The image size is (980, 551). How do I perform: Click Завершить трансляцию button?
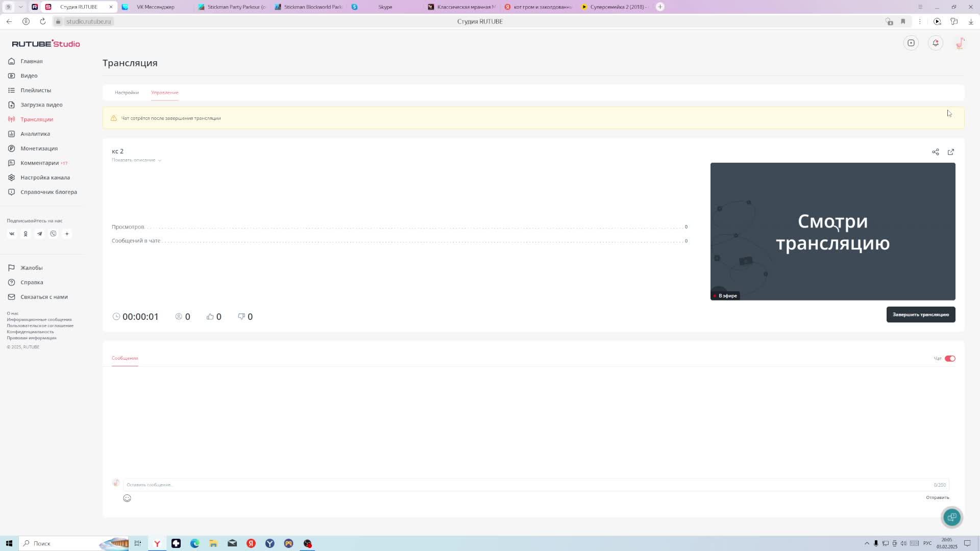point(920,314)
